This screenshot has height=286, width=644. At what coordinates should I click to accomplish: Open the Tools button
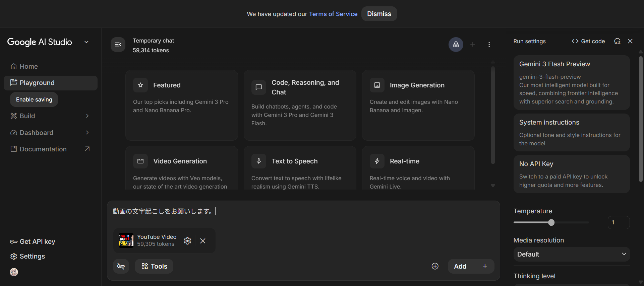(x=154, y=266)
